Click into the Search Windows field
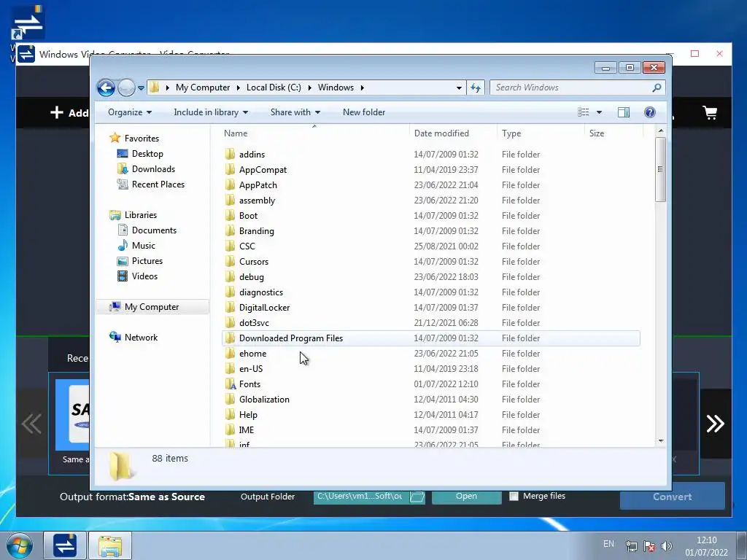 pos(570,87)
